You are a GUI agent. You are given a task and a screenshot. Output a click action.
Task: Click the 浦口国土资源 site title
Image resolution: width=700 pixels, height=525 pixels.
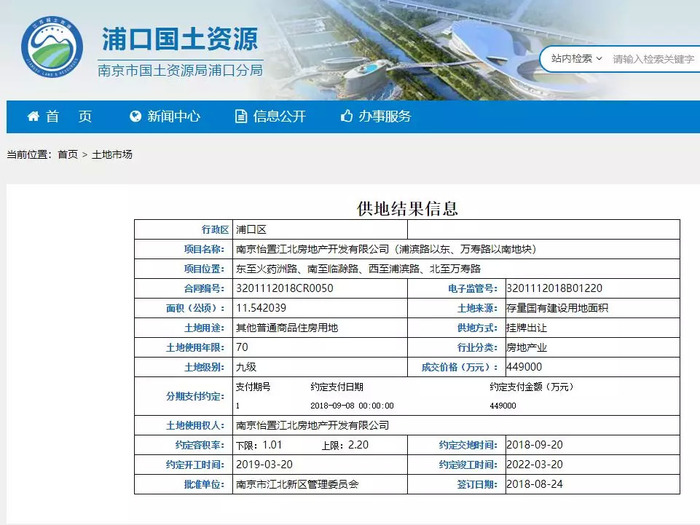(180, 39)
